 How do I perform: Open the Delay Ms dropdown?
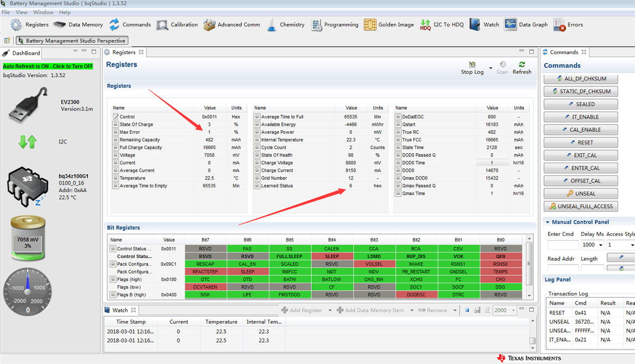pyautogui.click(x=600, y=245)
